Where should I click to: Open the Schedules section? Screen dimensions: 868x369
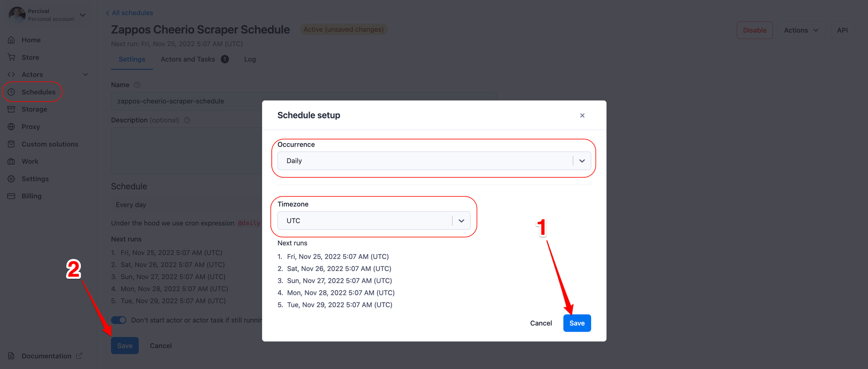[38, 91]
